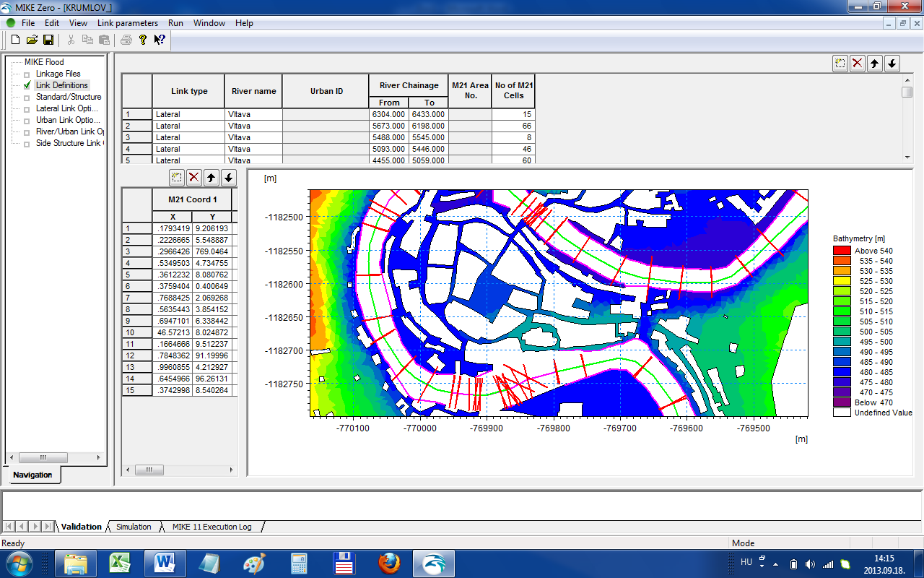Click X coordinate cell .1793419
The width and height of the screenshot is (924, 578).
pos(173,228)
